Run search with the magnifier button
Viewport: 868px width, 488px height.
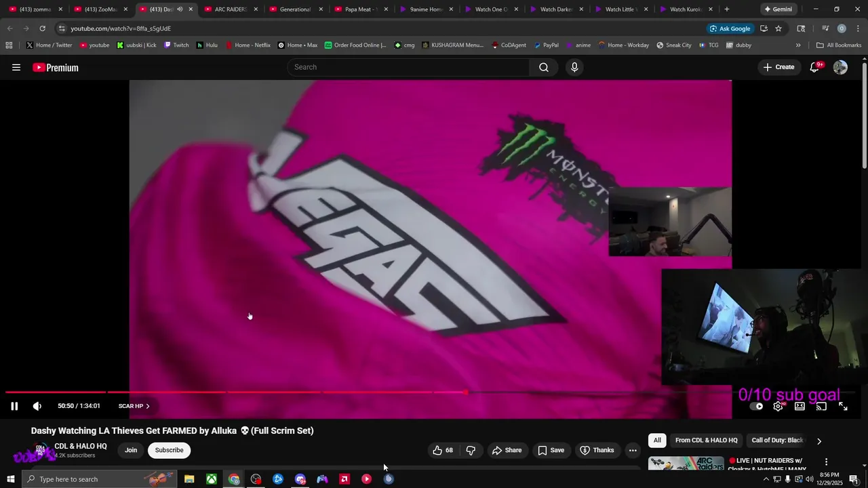tap(544, 67)
